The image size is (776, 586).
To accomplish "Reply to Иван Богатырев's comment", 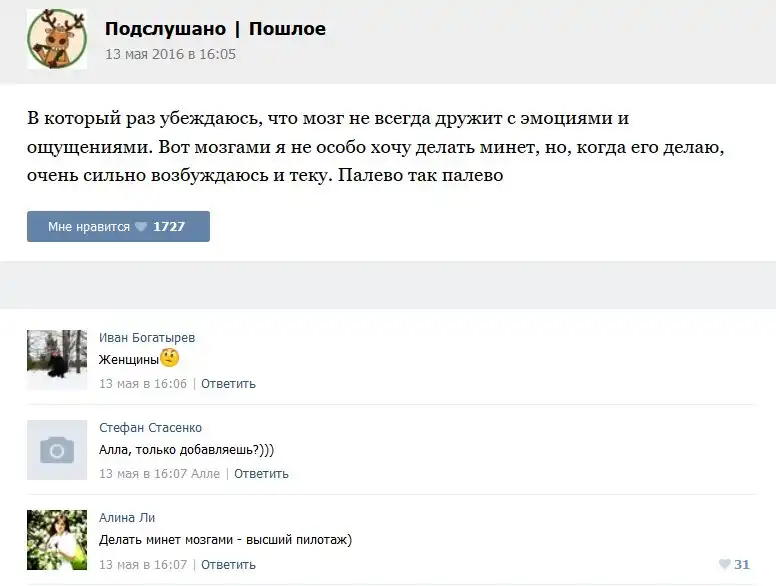I will (x=229, y=383).
